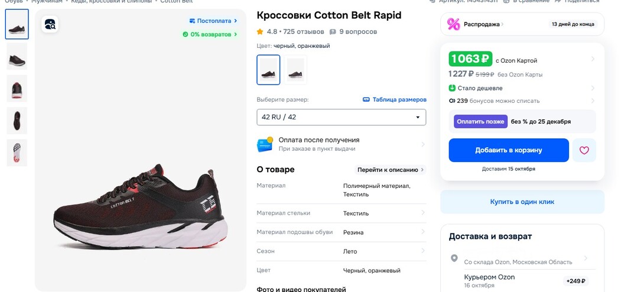Click the similar image search icon
644x292 pixels.
50,24
